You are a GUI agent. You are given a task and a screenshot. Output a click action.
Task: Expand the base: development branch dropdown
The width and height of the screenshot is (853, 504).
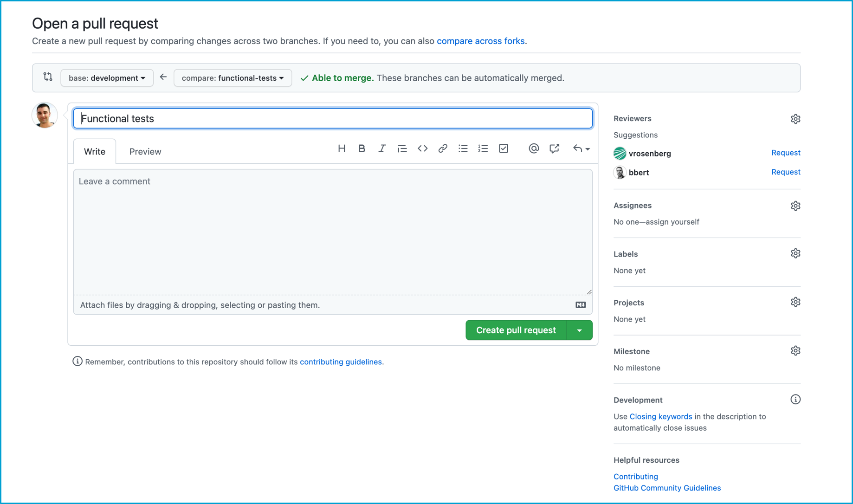107,78
